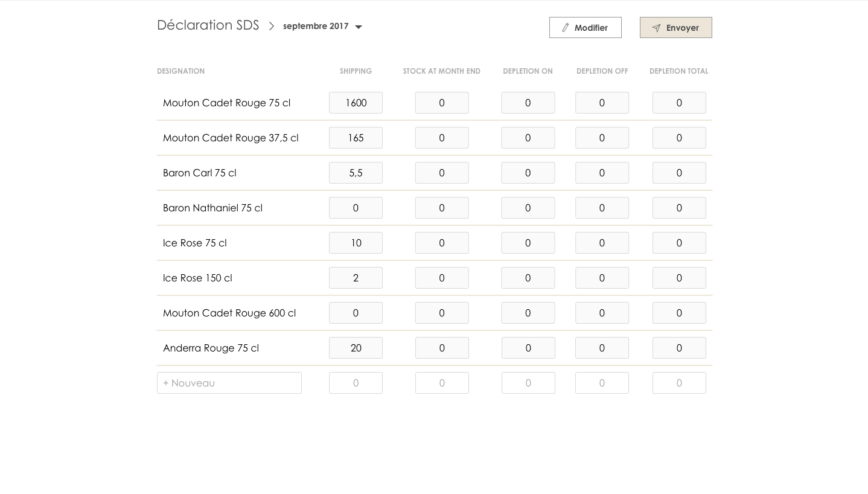Click the paper plane send icon
The image size is (868, 494).
click(656, 28)
